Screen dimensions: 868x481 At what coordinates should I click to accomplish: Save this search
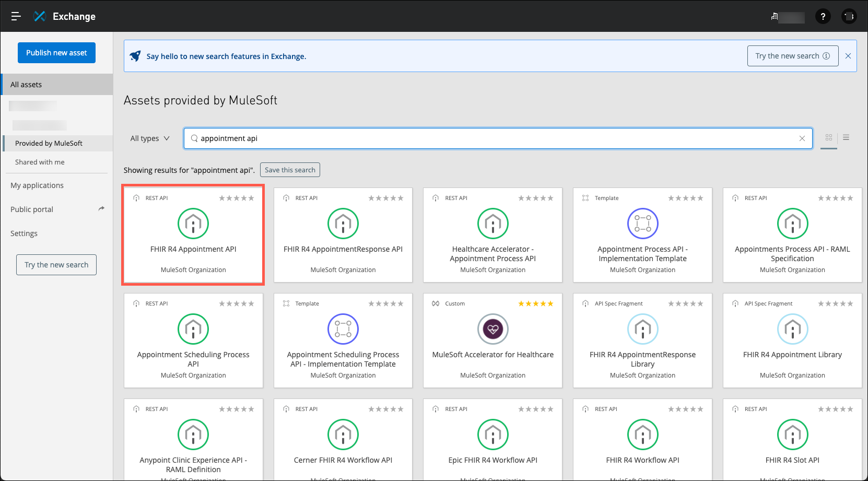290,170
